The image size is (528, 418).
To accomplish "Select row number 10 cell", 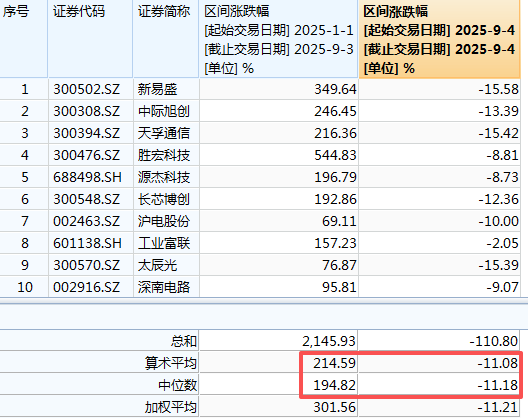I will [24, 287].
